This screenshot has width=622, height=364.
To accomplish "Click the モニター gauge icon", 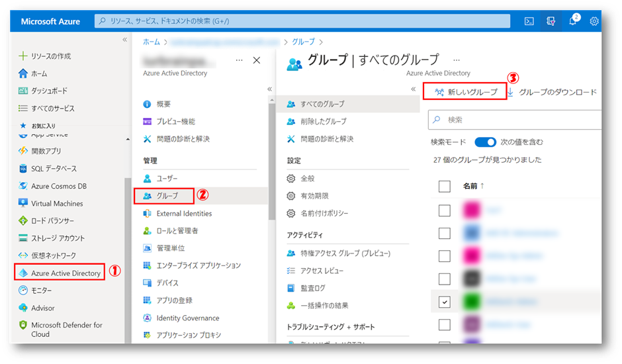I will pos(23,290).
